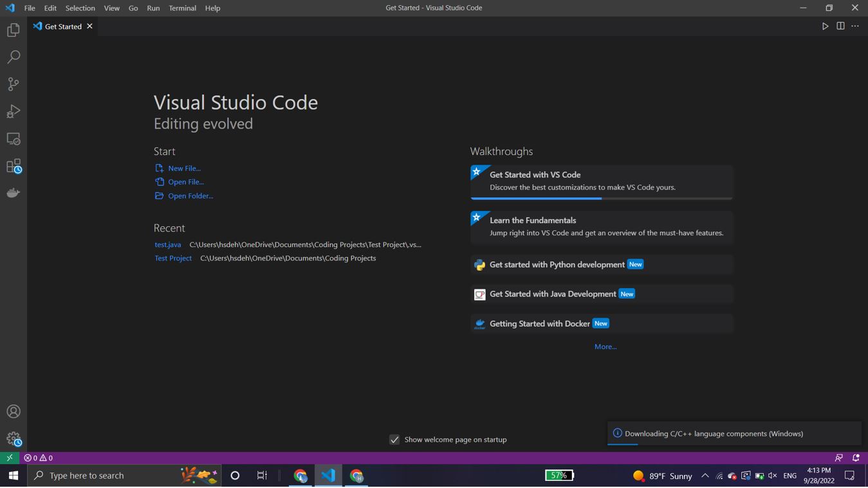The height and width of the screenshot is (488, 868).
Task: Open notifications via the bell icon
Action: pyautogui.click(x=856, y=457)
